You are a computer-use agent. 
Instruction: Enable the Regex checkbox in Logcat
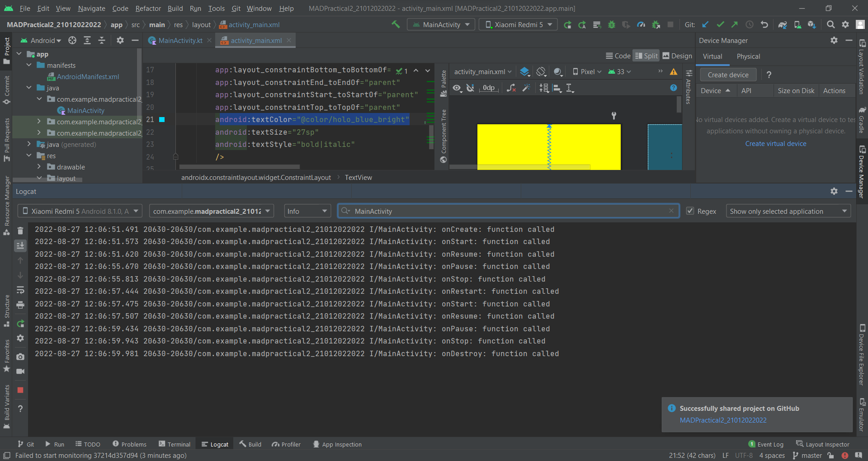(690, 211)
